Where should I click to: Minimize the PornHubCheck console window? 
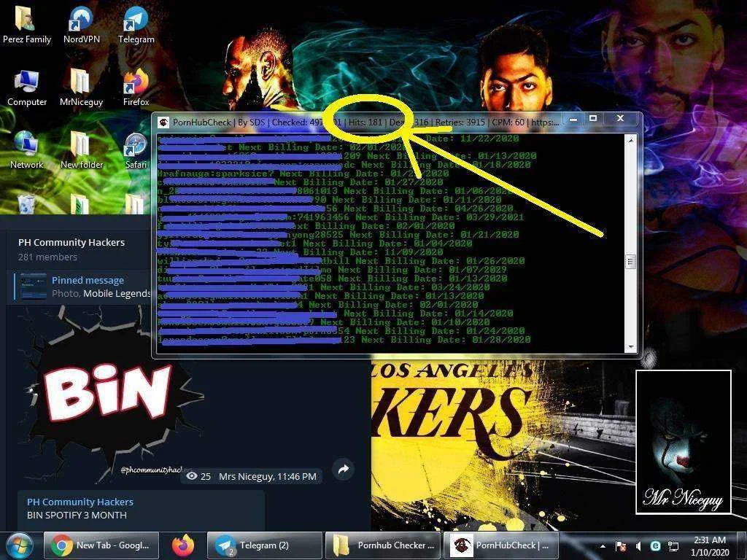(573, 119)
